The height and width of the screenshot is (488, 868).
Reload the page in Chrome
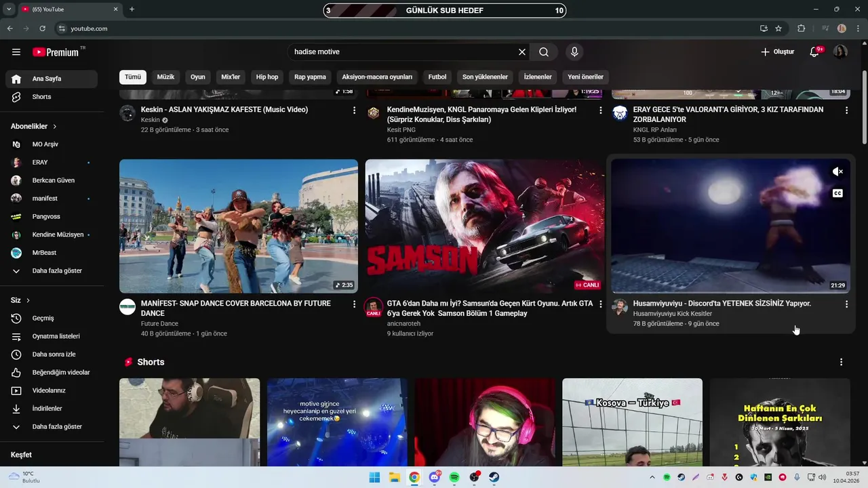pos(43,28)
